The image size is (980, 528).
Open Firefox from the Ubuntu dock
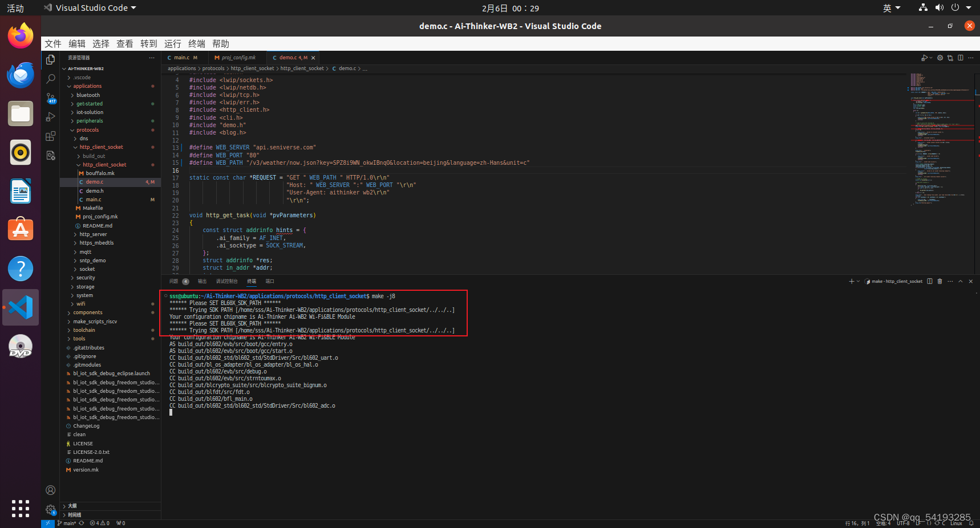[x=21, y=36]
